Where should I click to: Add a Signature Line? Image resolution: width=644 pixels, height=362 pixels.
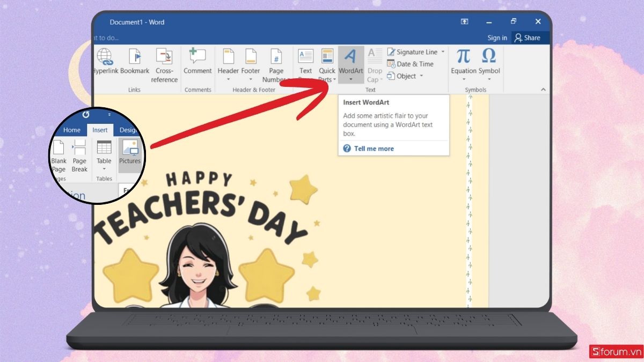point(416,51)
